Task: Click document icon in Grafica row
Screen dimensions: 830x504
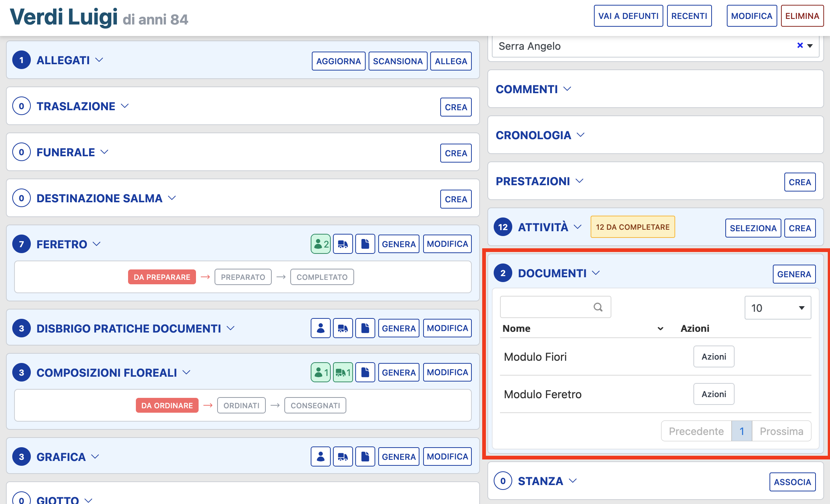Action: pos(365,457)
